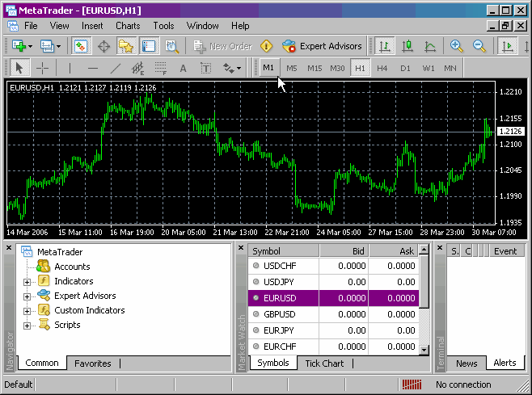Open the Window menu
Viewport: 532px width, 395px height.
click(x=203, y=26)
